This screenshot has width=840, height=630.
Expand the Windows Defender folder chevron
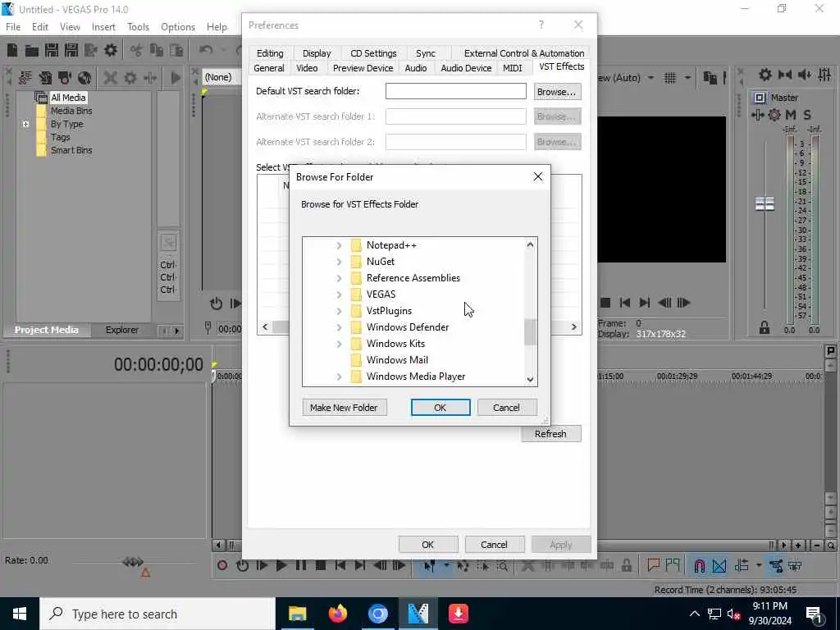(x=339, y=327)
